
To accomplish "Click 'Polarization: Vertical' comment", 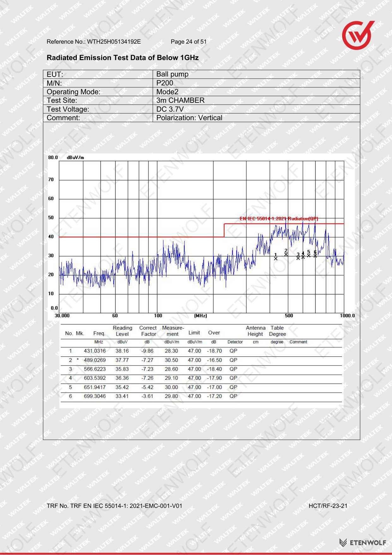I will tap(189, 118).
